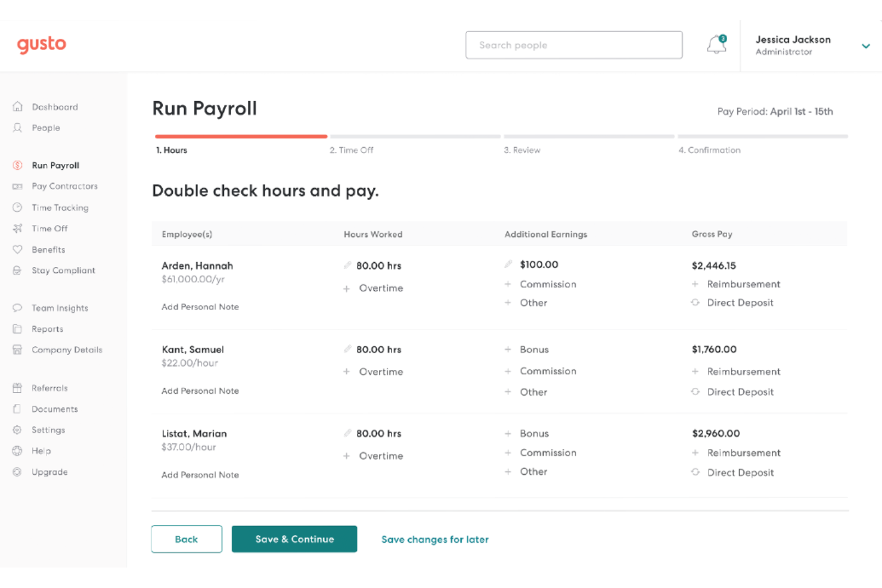Switch Hannah Arden's Direct Deposit payment method
Viewport: 882px width, 588px height.
point(734,303)
